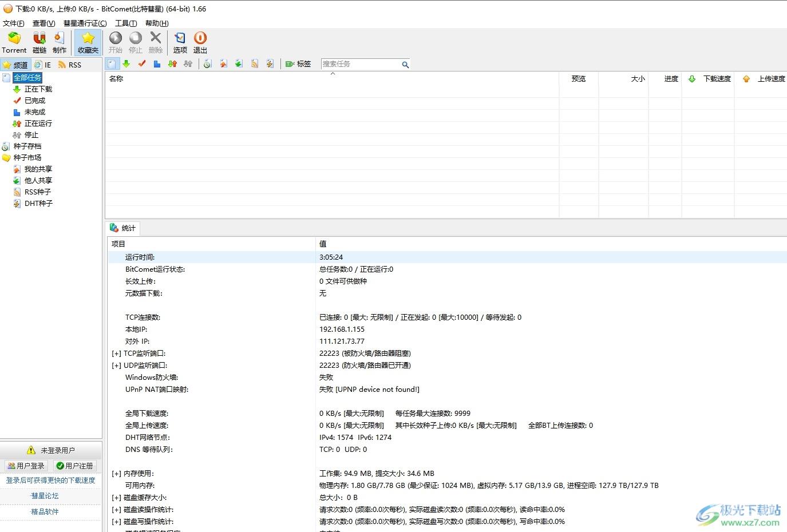Select 他人共享 in the sidebar tree

click(38, 181)
